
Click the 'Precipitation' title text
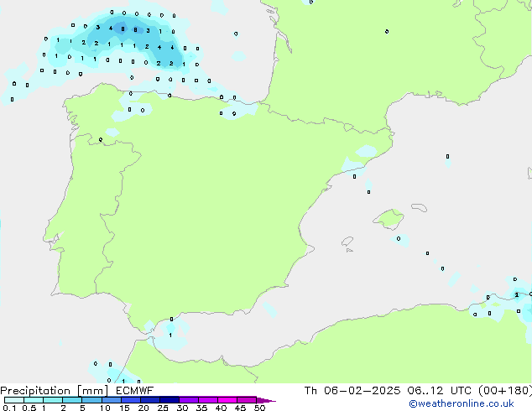[x=35, y=391]
